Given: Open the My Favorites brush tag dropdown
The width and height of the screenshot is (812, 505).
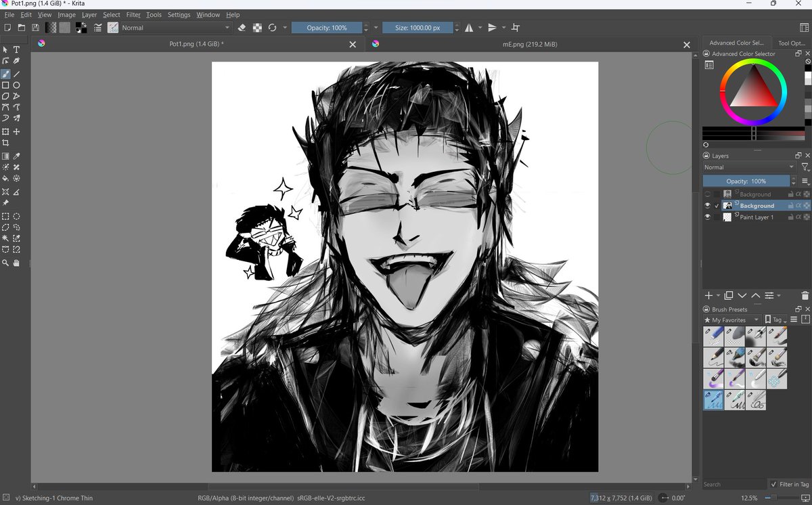Looking at the screenshot, I should click(x=731, y=320).
